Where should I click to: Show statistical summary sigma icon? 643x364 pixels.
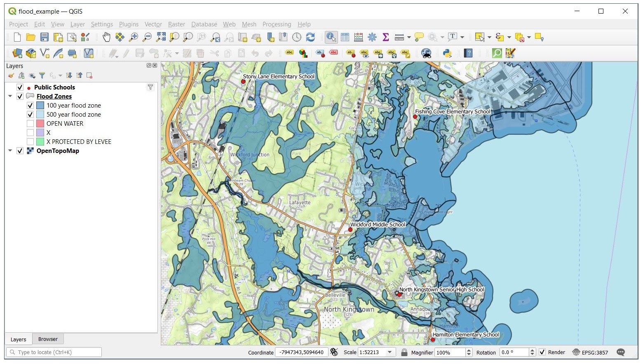[386, 38]
